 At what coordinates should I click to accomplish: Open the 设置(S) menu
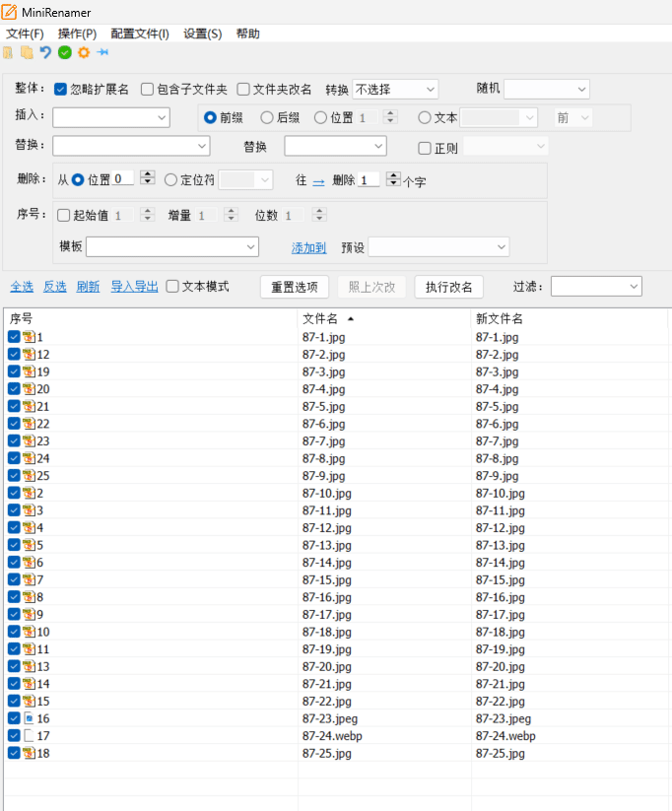203,34
